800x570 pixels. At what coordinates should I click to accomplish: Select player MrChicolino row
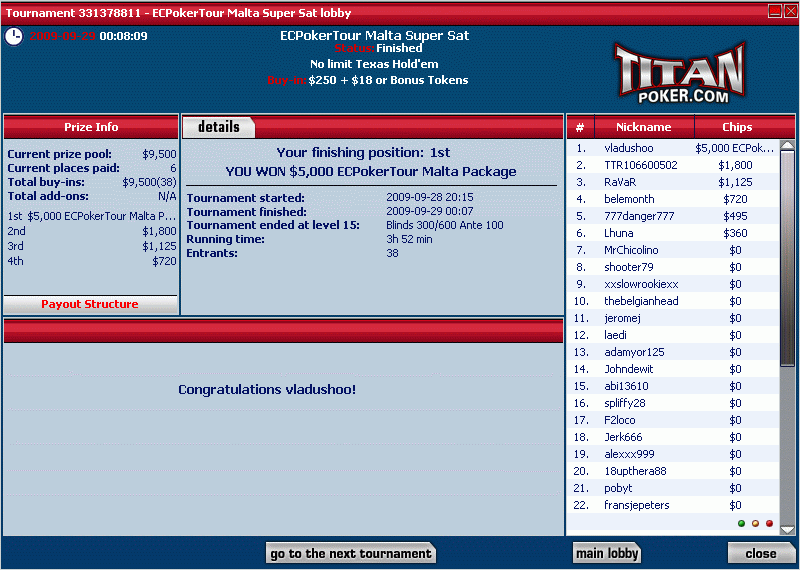(673, 250)
